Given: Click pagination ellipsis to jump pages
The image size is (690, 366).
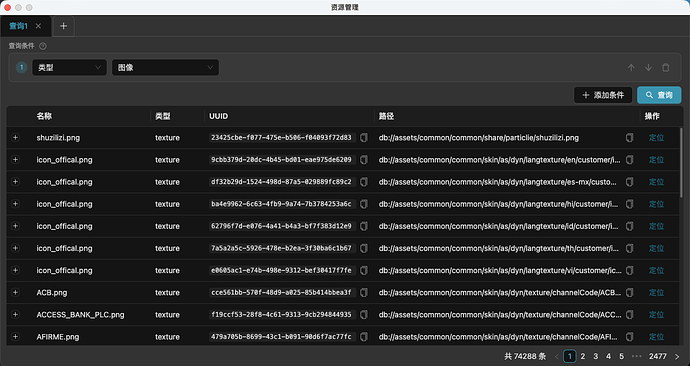Looking at the screenshot, I should 636,356.
